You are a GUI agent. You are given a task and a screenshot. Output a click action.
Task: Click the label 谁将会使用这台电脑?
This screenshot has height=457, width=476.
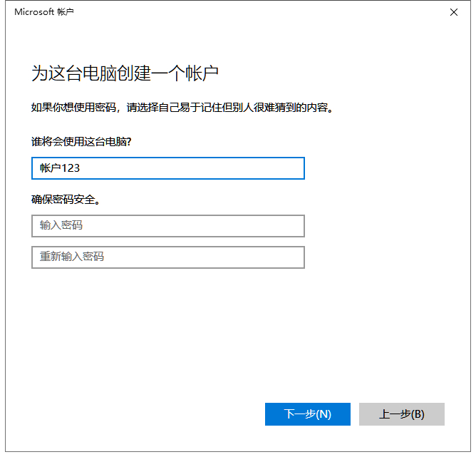[82, 141]
